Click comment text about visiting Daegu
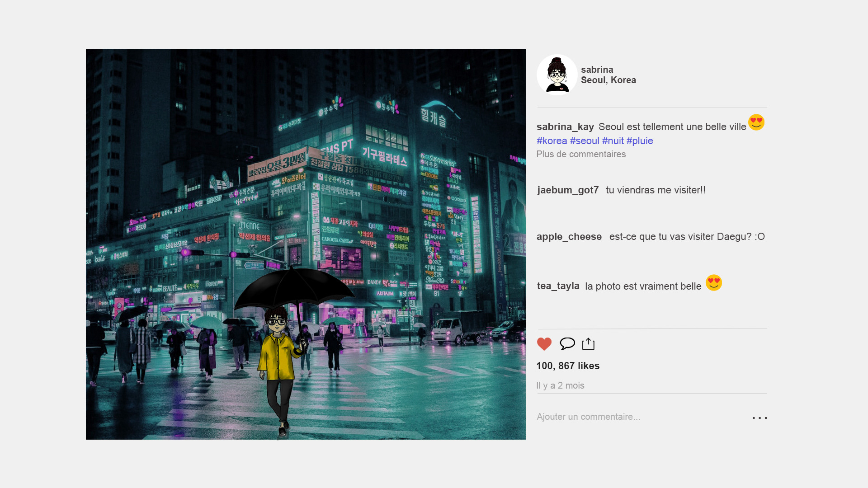868x488 pixels. tap(687, 237)
